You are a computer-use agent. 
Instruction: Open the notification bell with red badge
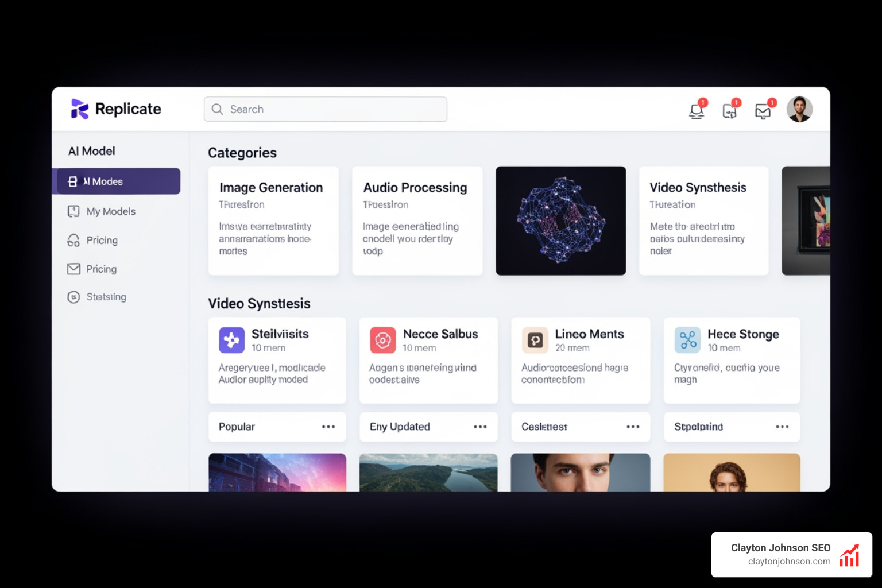(697, 111)
